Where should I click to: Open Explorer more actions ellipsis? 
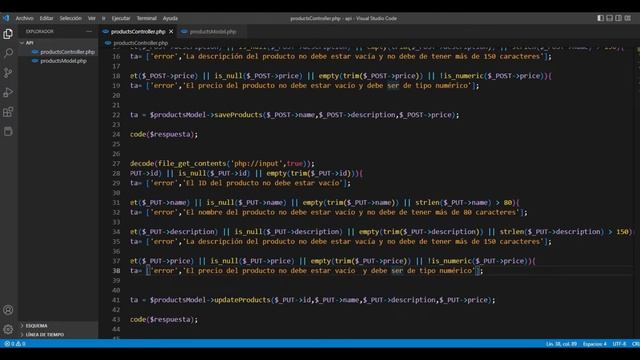coord(89,31)
